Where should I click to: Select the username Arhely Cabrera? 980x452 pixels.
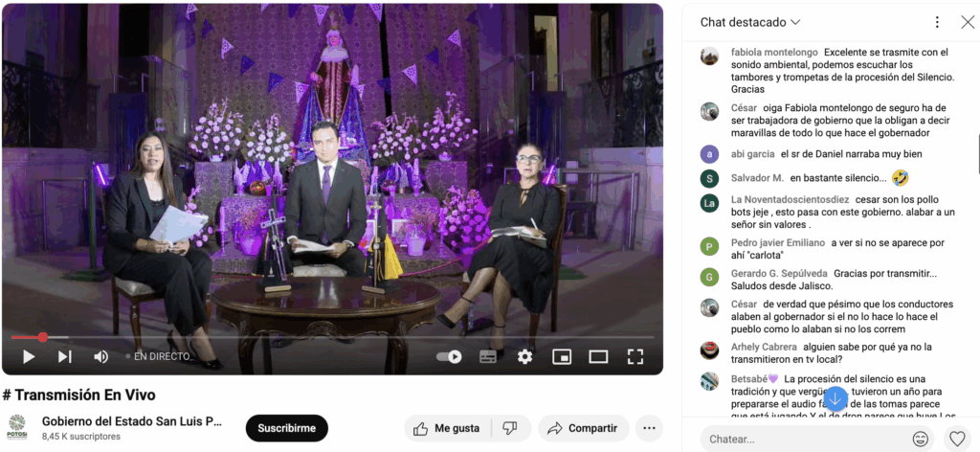(765, 347)
